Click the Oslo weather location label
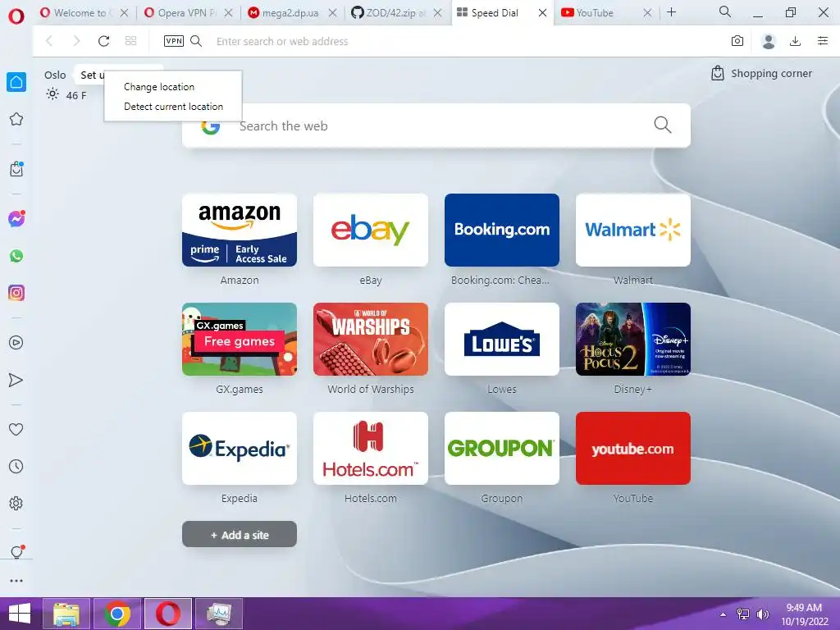The width and height of the screenshot is (840, 630). [55, 75]
